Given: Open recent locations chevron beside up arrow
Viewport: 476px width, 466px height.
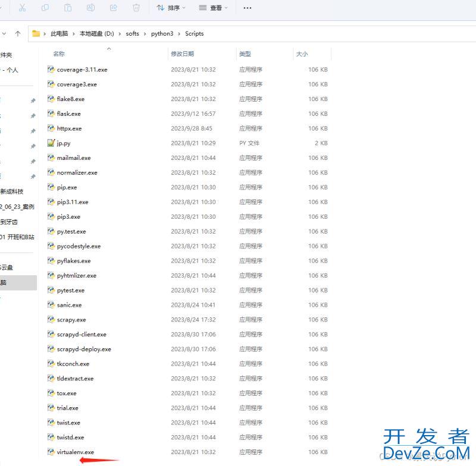Looking at the screenshot, I should [x=4, y=34].
